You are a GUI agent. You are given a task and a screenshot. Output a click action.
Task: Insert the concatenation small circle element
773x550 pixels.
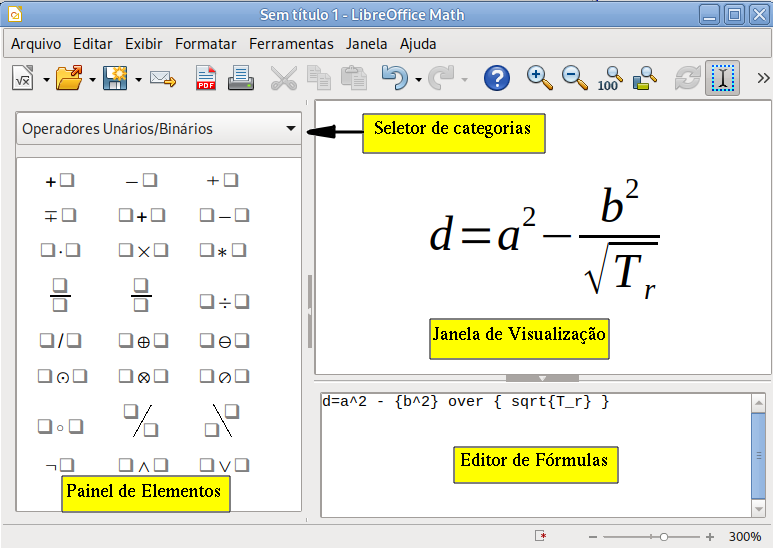pos(60,427)
